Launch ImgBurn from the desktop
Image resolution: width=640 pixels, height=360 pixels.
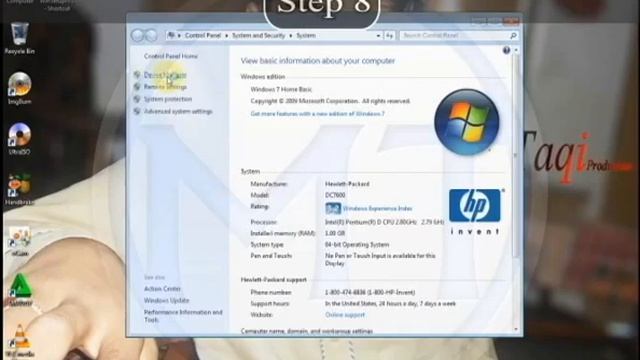[x=19, y=88]
